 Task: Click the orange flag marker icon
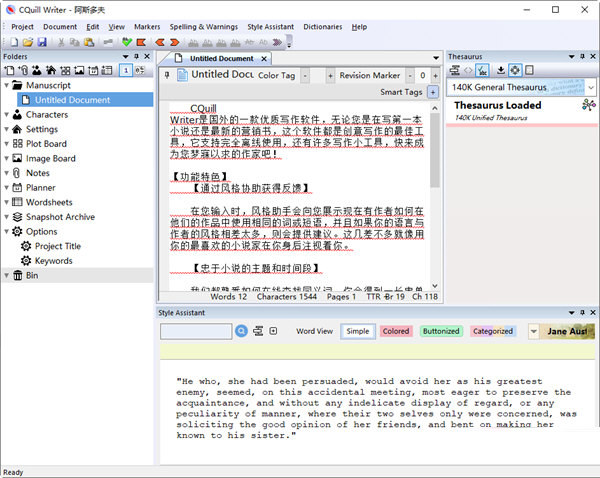click(141, 42)
